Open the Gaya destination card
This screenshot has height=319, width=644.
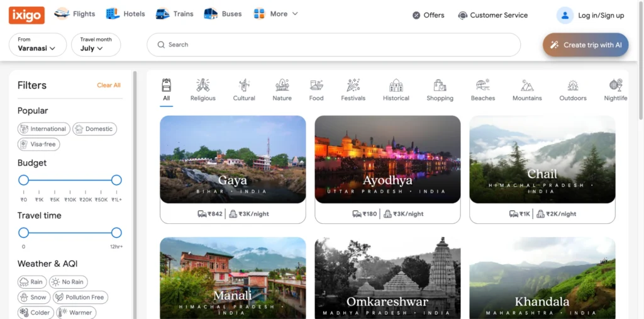coord(233,169)
